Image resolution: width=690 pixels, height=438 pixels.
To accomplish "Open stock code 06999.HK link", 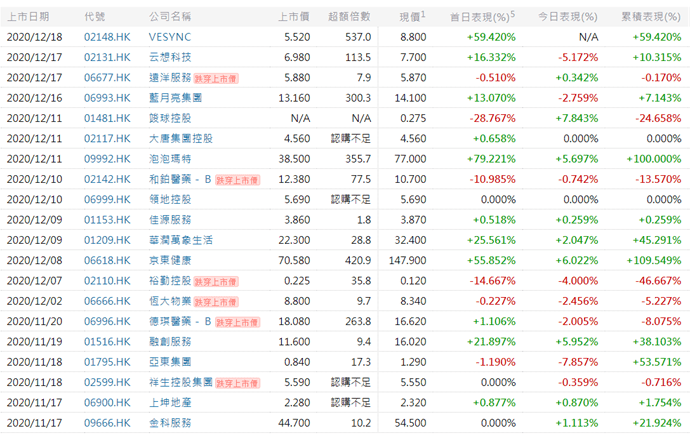I will (107, 199).
